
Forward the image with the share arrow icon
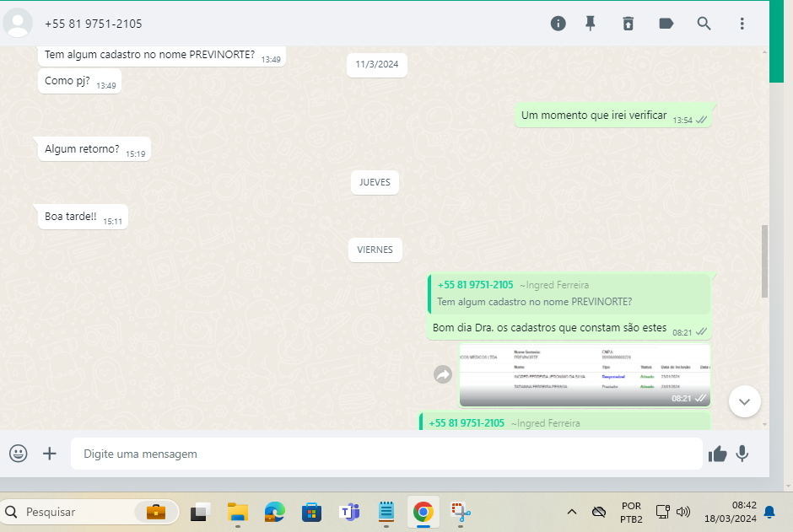[443, 374]
